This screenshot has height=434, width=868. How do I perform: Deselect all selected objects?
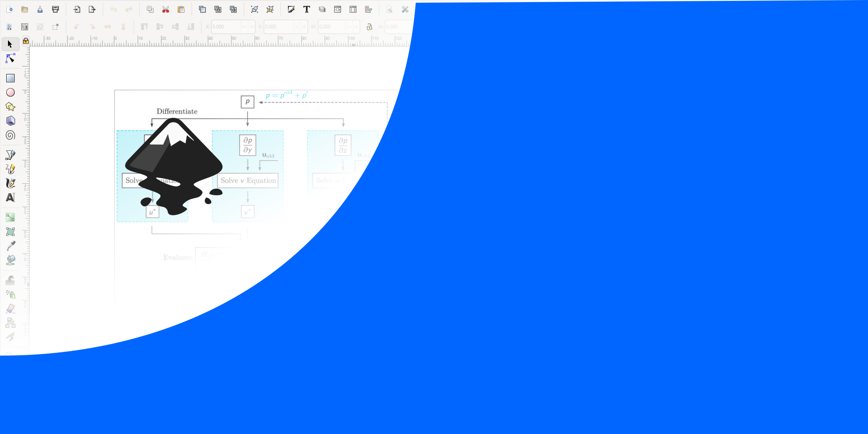click(x=40, y=27)
